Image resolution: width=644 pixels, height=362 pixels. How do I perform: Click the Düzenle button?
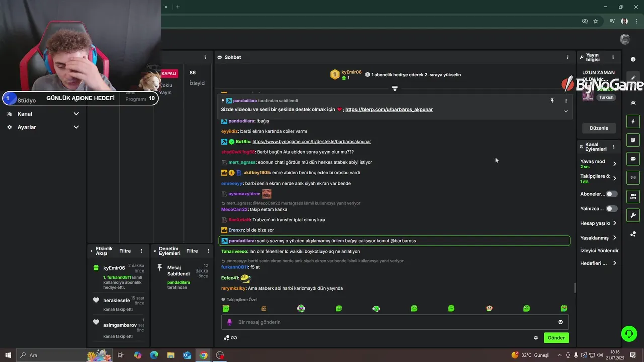[x=599, y=128]
